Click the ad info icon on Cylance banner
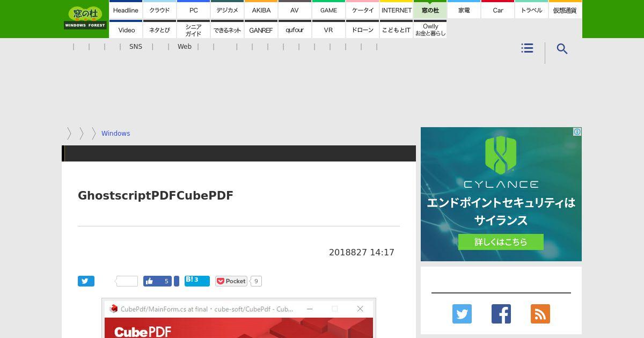The width and height of the screenshot is (644, 338). [577, 131]
